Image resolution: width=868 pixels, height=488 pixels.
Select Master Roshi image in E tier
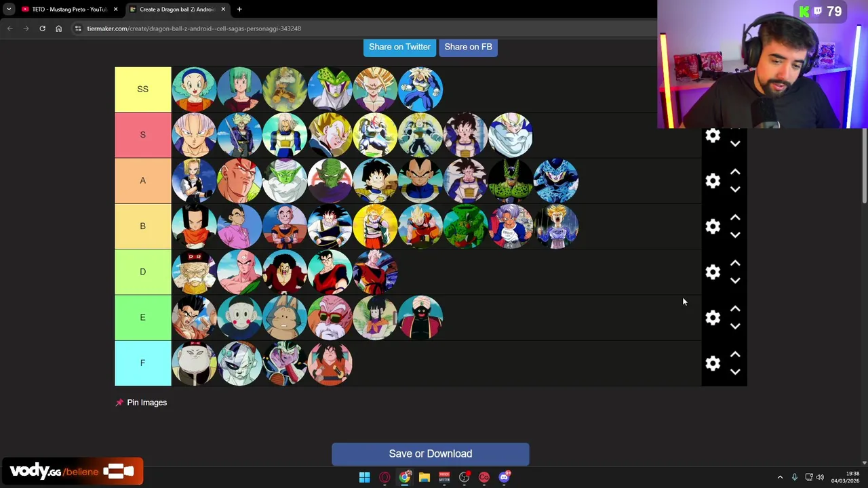pos(330,317)
